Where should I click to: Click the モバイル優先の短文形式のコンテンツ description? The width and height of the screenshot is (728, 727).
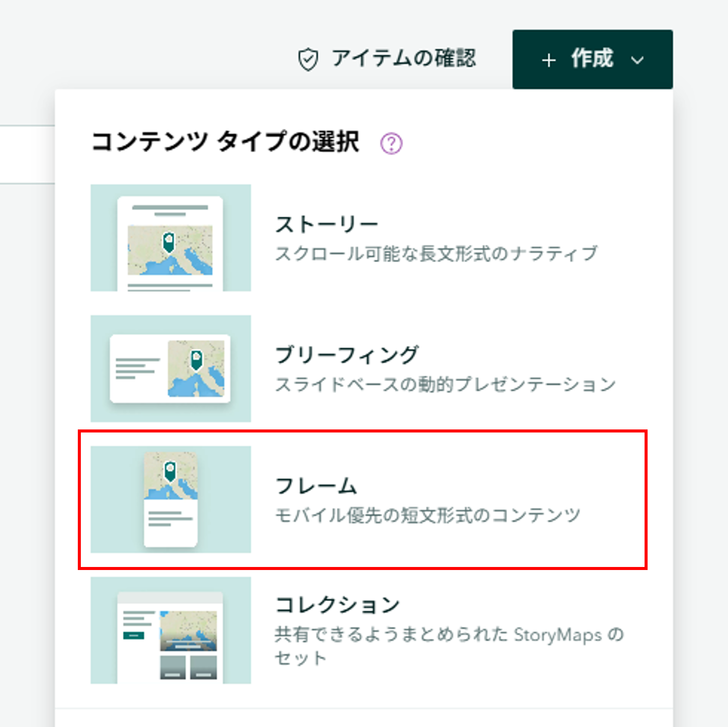[428, 515]
